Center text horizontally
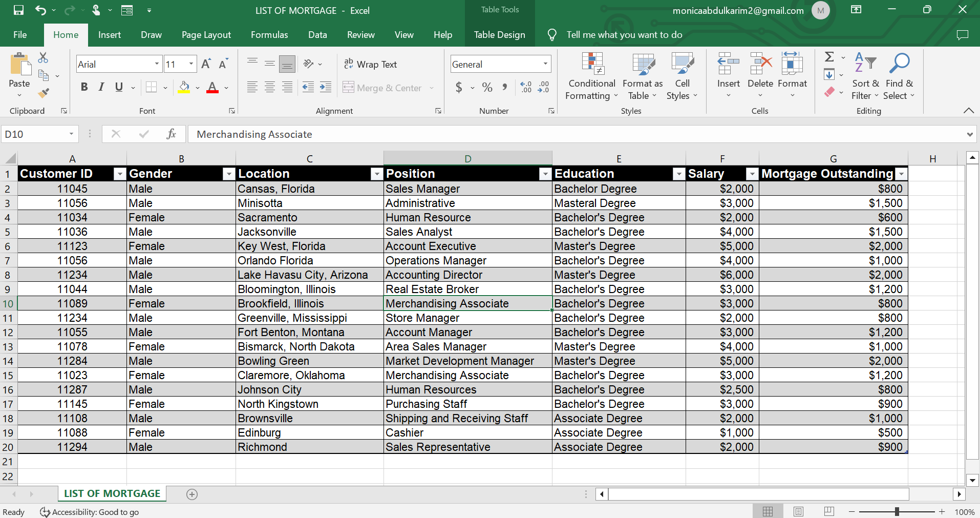980x518 pixels. tap(270, 87)
